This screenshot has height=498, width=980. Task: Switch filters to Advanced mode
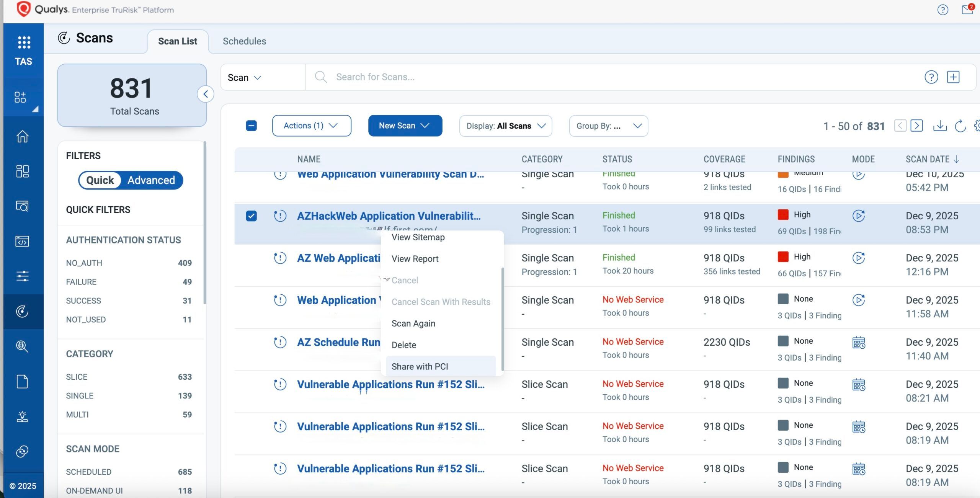click(x=151, y=180)
